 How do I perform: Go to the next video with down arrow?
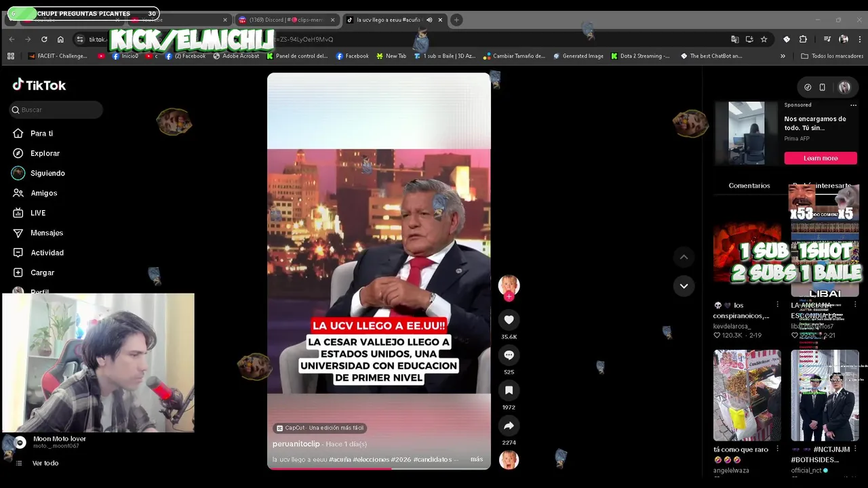(x=684, y=286)
